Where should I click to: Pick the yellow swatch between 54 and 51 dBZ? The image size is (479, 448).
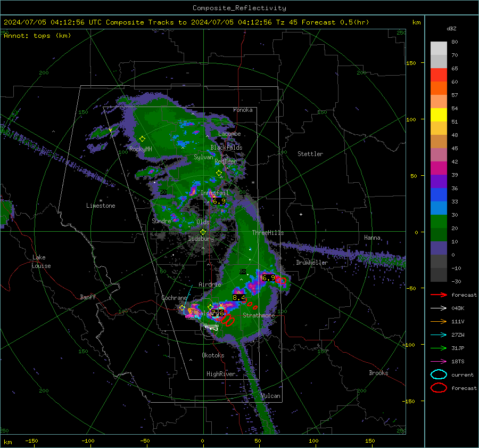tap(439, 115)
